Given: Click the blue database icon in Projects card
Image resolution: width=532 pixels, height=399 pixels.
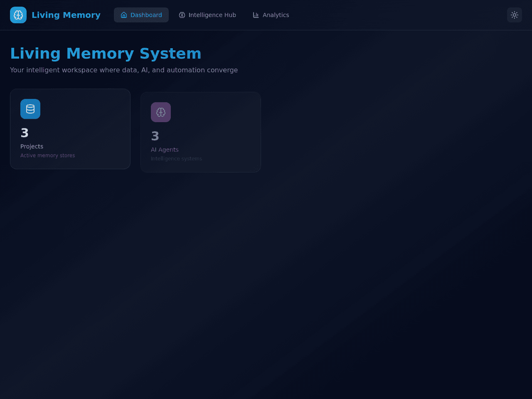Looking at the screenshot, I should tap(30, 109).
